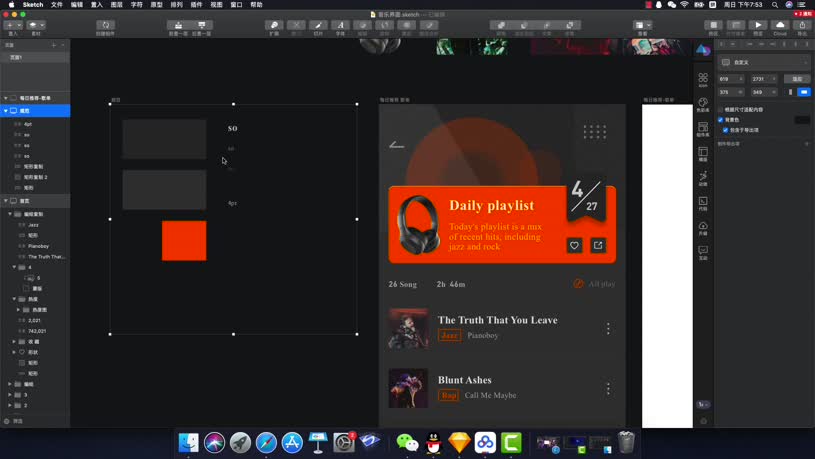Click the X position field showing 619
The width and height of the screenshot is (815, 459).
730,79
